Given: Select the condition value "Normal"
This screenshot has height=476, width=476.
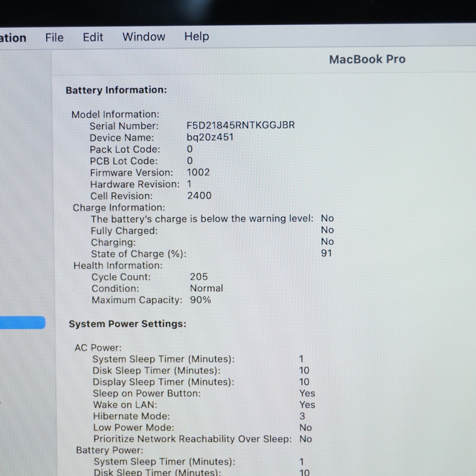Looking at the screenshot, I should coord(207,288).
